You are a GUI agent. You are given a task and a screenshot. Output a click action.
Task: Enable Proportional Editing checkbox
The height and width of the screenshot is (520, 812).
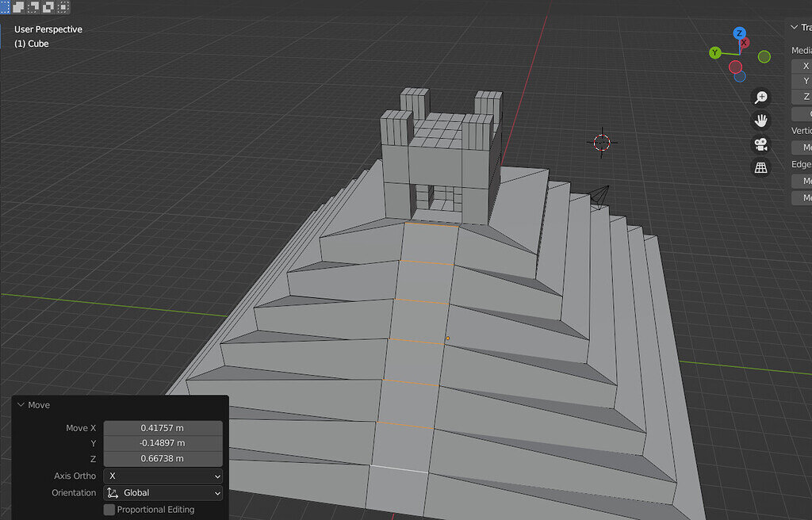point(109,510)
